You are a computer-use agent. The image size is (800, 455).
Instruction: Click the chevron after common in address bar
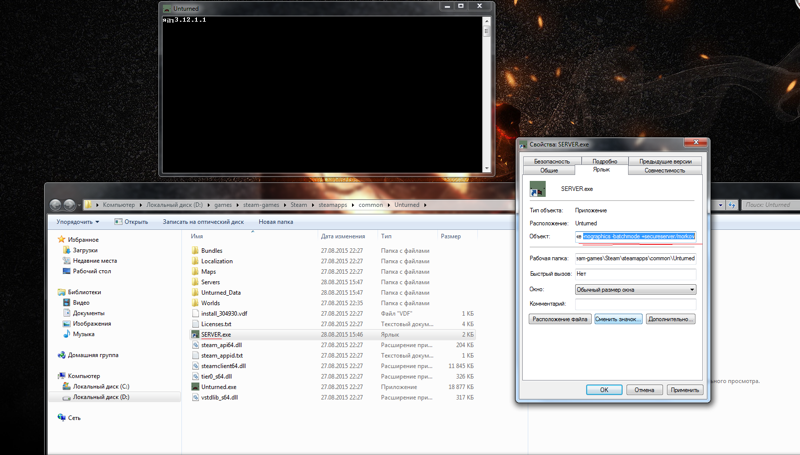coord(388,205)
